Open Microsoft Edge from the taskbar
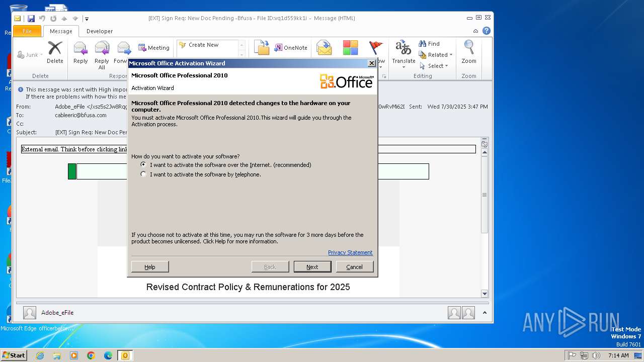This screenshot has width=644, height=362. [108, 355]
